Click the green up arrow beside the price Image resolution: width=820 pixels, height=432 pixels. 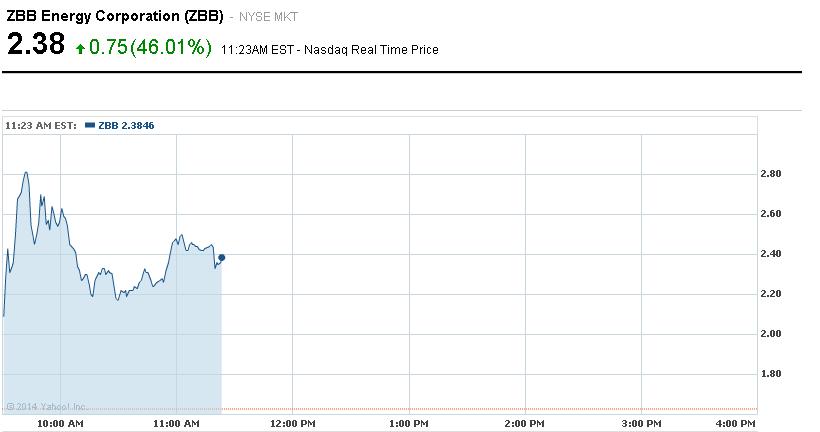point(80,49)
